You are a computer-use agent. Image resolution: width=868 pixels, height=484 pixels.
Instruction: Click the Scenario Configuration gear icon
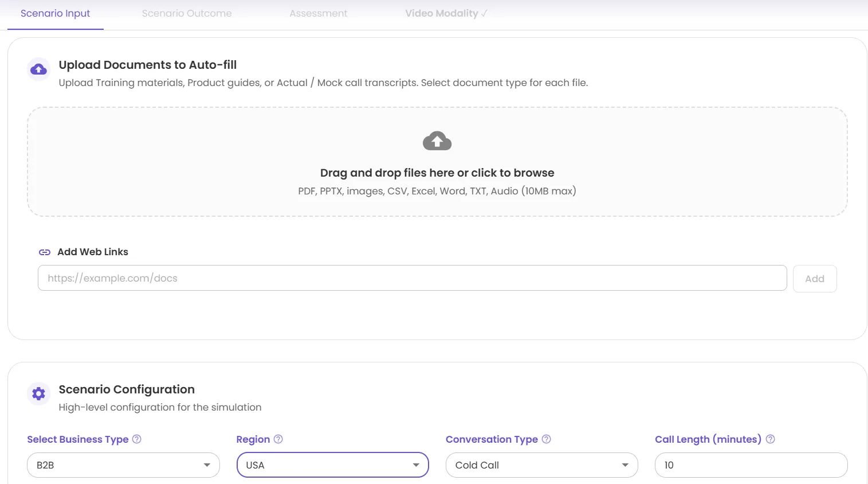38,394
